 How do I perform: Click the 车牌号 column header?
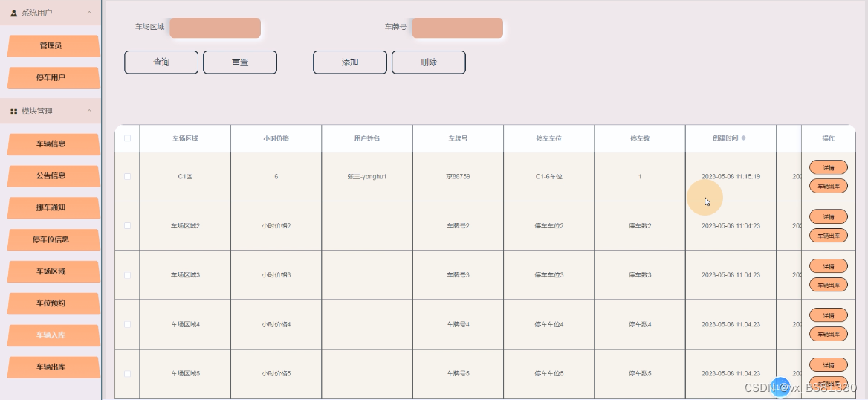[458, 138]
